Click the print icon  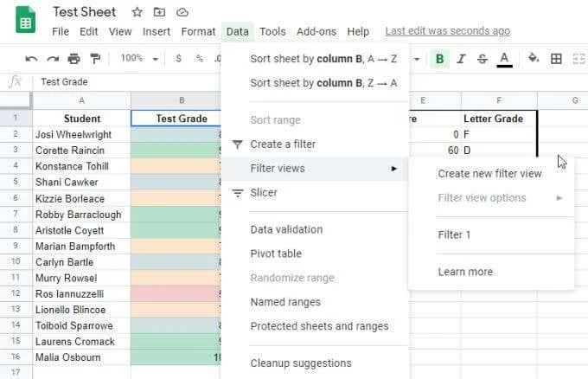pos(73,59)
